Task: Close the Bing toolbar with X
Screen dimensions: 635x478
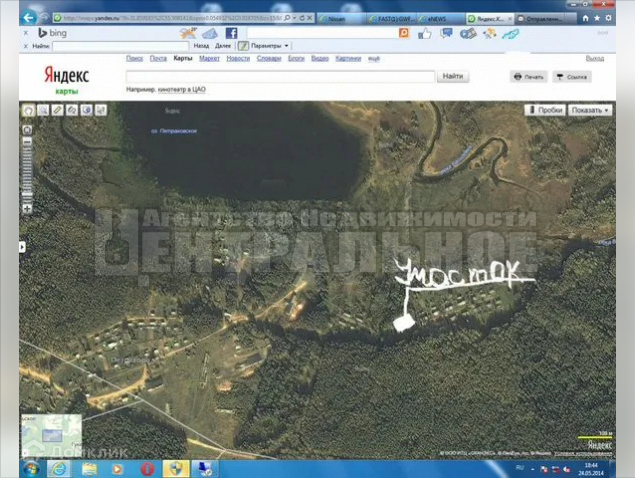Action: point(26,33)
